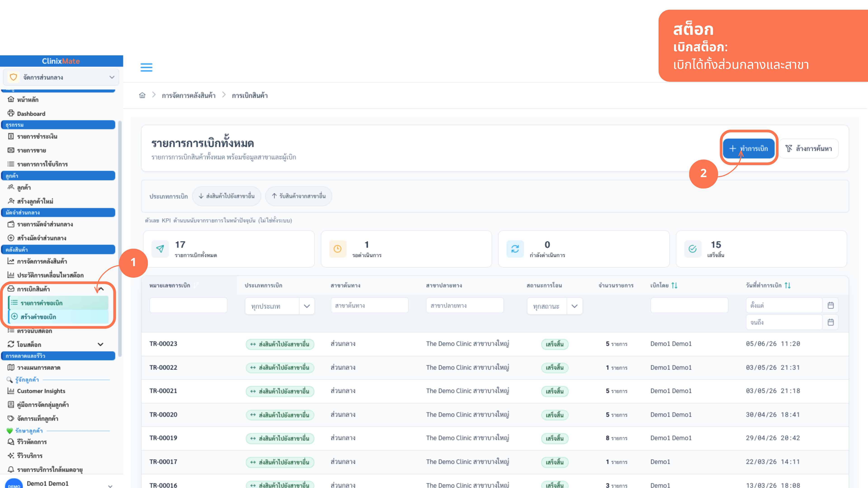This screenshot has width=868, height=488.
Task: Select สร้างคำขอเบิก in sidebar
Action: point(58,317)
